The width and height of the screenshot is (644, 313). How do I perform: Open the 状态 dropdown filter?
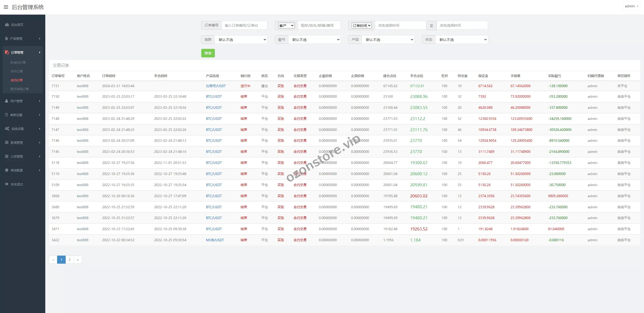[x=462, y=40]
